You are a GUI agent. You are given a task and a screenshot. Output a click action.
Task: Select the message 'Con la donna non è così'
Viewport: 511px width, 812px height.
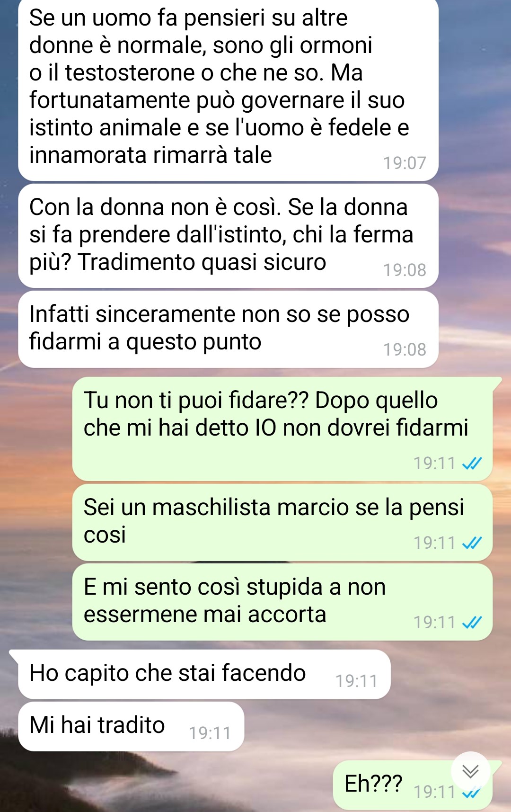(x=228, y=236)
